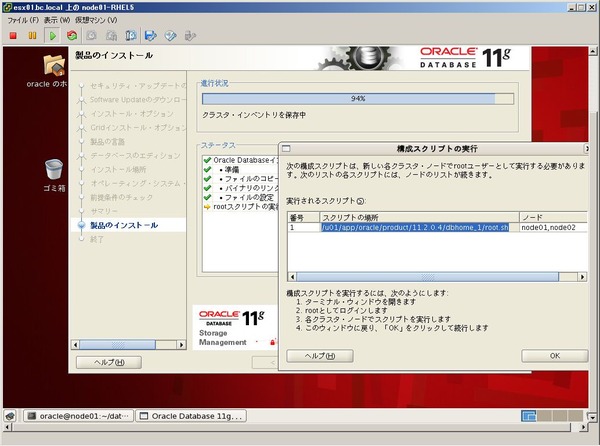Click the window menu icon of the 構成スクリプトの実行 dialog

(x=286, y=148)
